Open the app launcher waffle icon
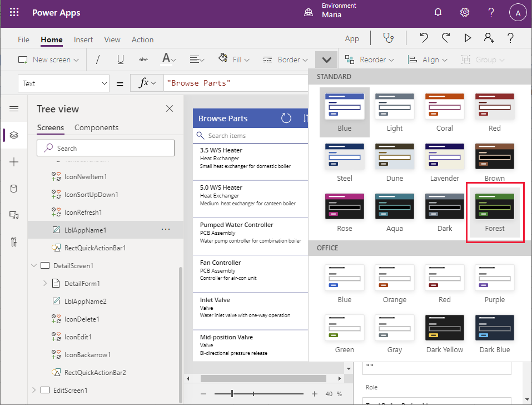 [x=14, y=13]
